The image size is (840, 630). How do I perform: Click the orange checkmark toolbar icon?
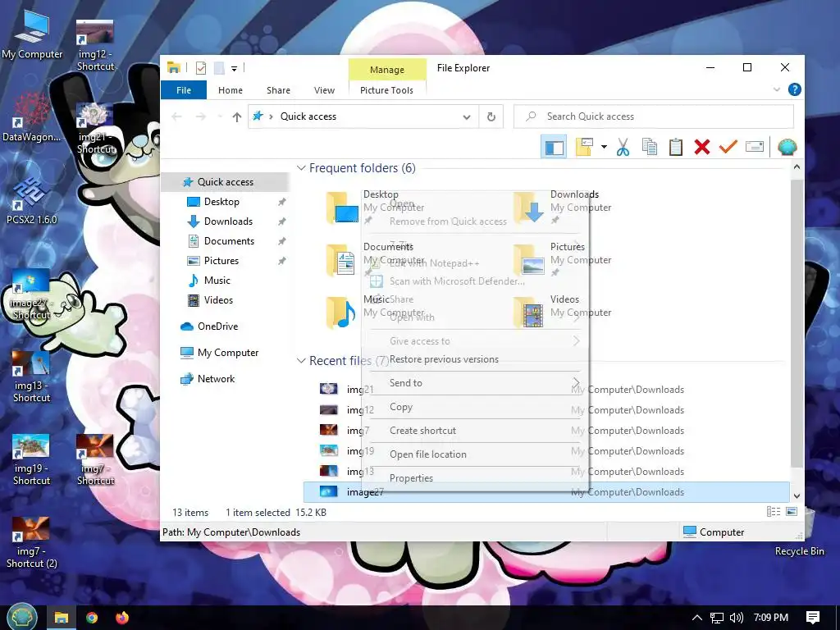(x=728, y=146)
